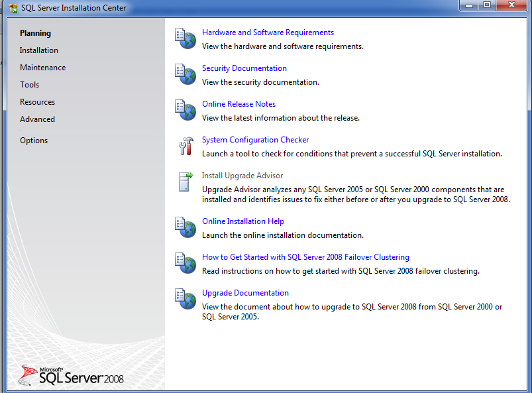Click the 'SQL Server Installation Center' window title

pyautogui.click(x=74, y=8)
